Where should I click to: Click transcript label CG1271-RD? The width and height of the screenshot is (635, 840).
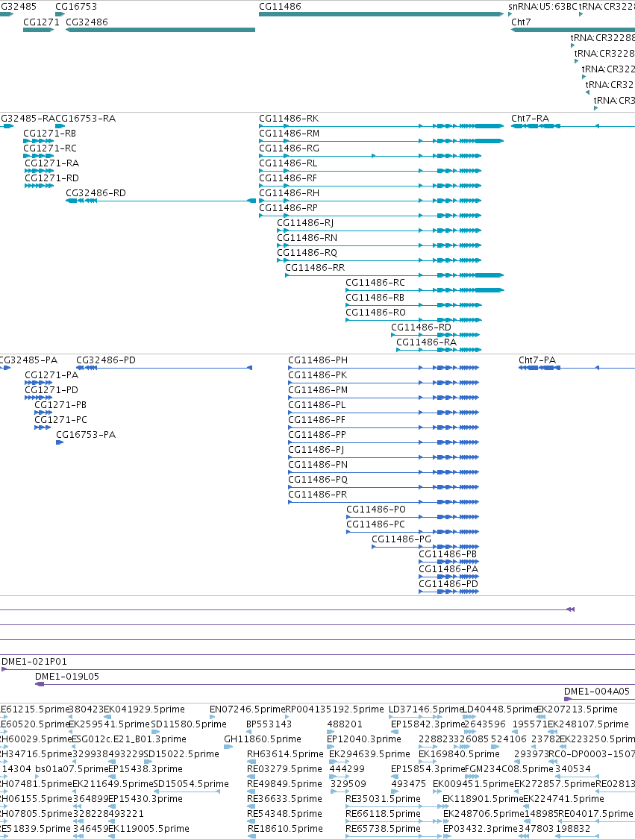(52, 178)
